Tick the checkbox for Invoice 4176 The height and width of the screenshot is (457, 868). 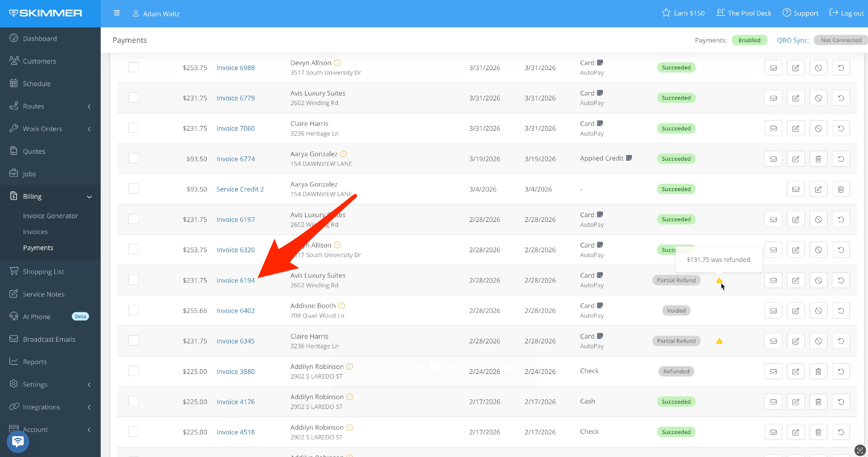click(x=133, y=401)
